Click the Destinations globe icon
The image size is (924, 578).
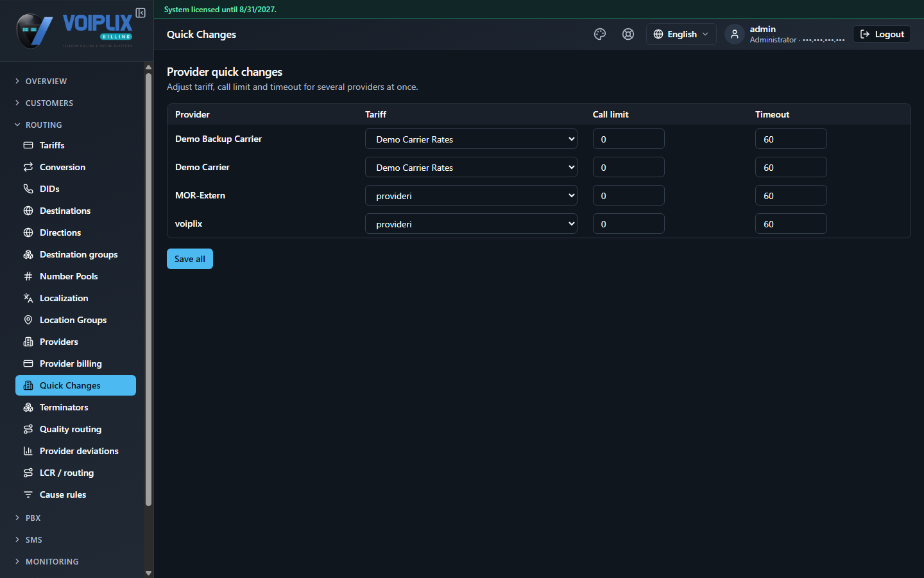[x=28, y=211]
